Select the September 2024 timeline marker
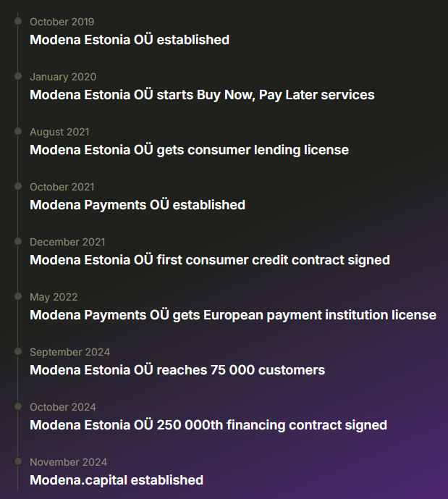The image size is (448, 499). pyautogui.click(x=17, y=352)
